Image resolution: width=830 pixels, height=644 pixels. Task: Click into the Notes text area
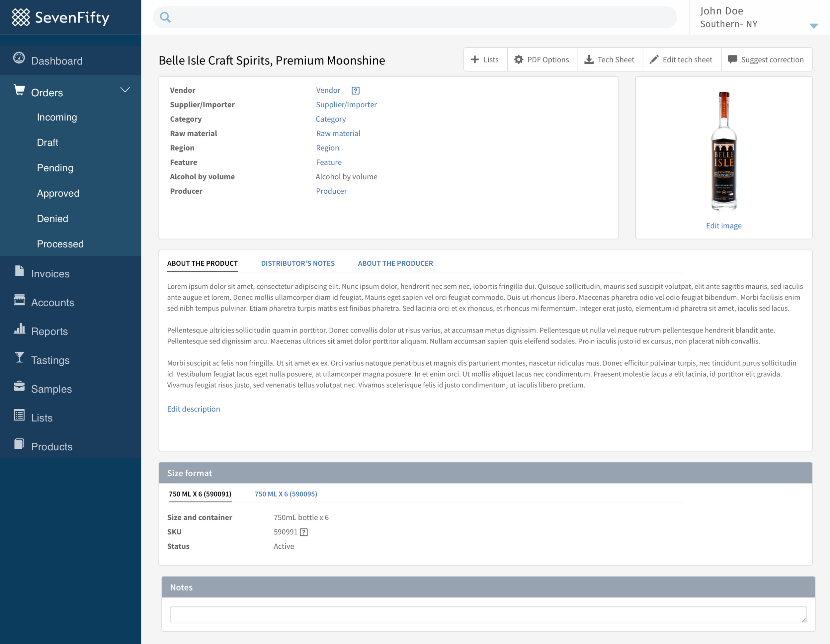coord(488,614)
